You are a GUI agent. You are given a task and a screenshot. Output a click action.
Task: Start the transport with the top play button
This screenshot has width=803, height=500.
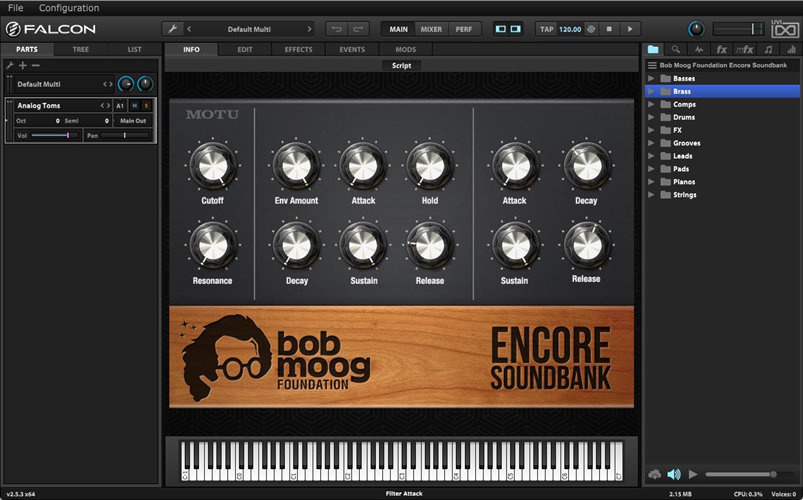630,29
